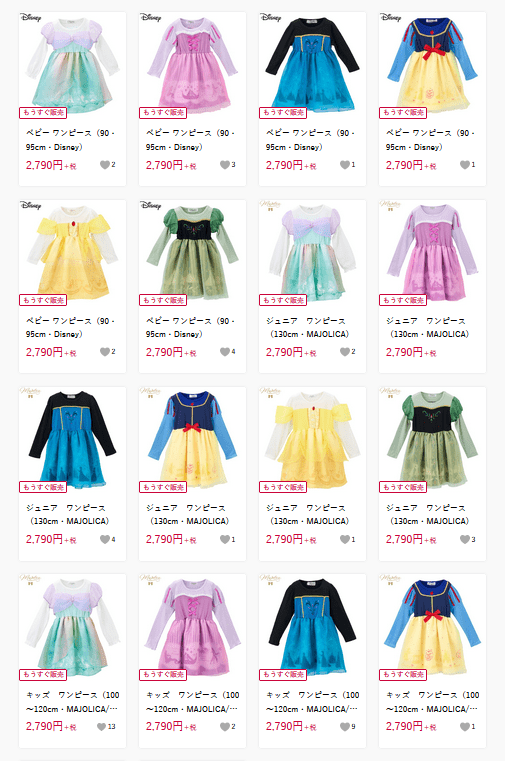The height and width of the screenshot is (761, 505).
Task: Click the 2,790円 price of the junior 130cm pink dress
Action: tap(411, 352)
